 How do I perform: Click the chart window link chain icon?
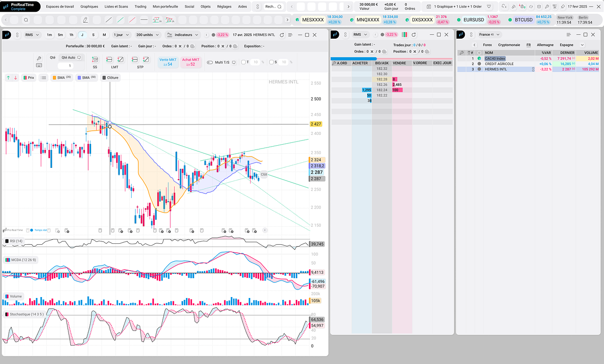coord(17,35)
